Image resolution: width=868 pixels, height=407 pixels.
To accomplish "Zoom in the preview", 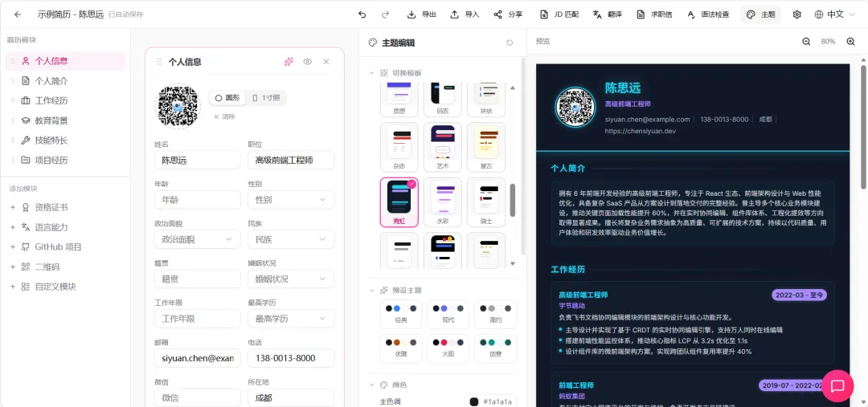I will pyautogui.click(x=851, y=42).
